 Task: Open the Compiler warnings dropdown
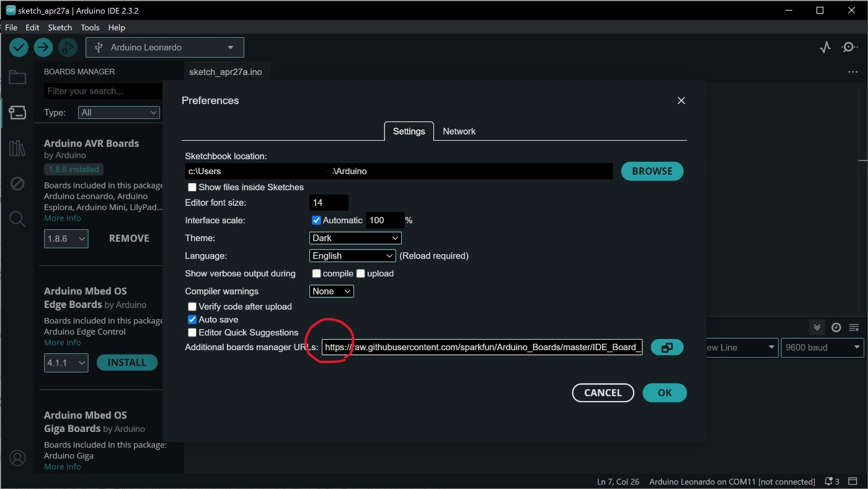332,291
